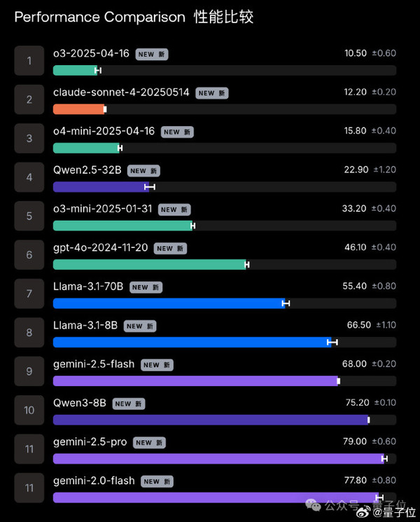Click the Llama-3.1-70B model name
This screenshot has height=522, width=420.
tap(88, 287)
